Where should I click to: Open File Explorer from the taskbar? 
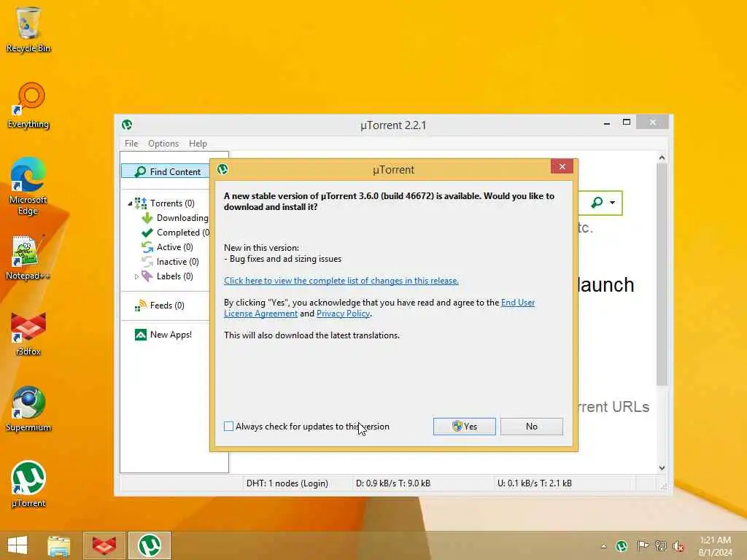tap(58, 545)
